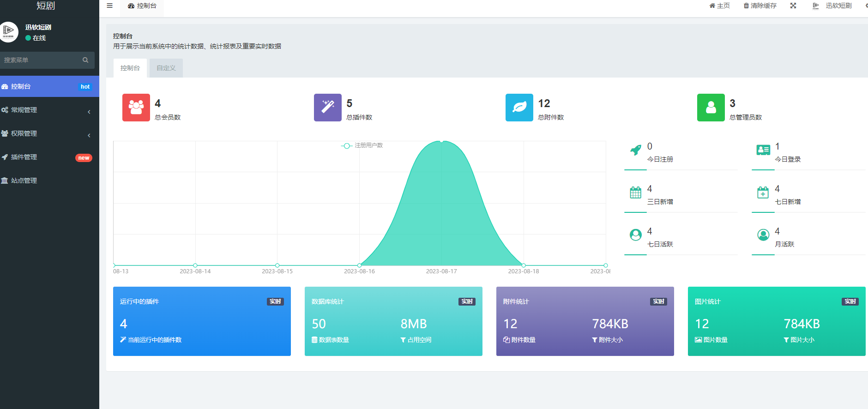Click the green administrators user icon
The height and width of the screenshot is (409, 868).
(711, 108)
